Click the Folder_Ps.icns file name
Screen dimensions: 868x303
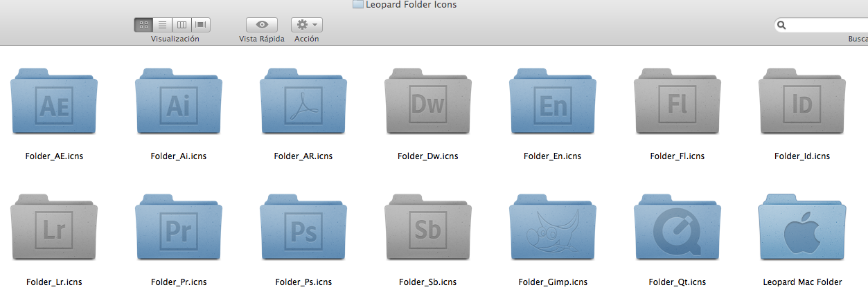303,282
